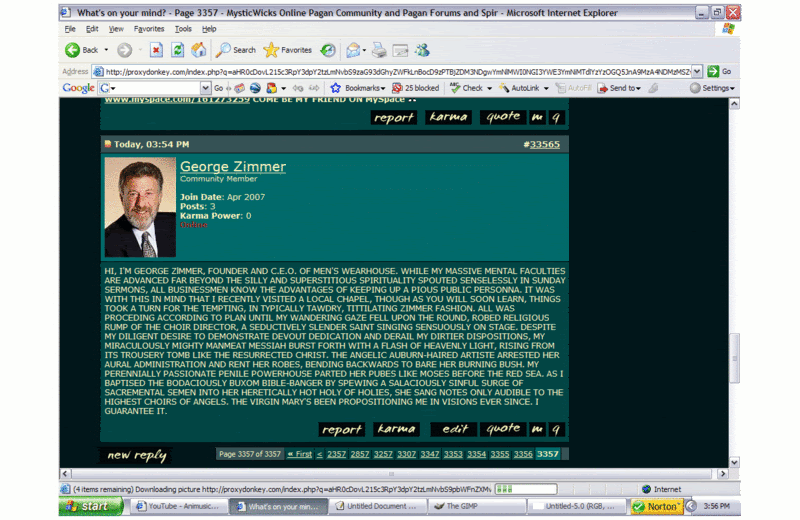Click the Norton tray icon in taskbar
This screenshot has height=520, width=800.
657,506
